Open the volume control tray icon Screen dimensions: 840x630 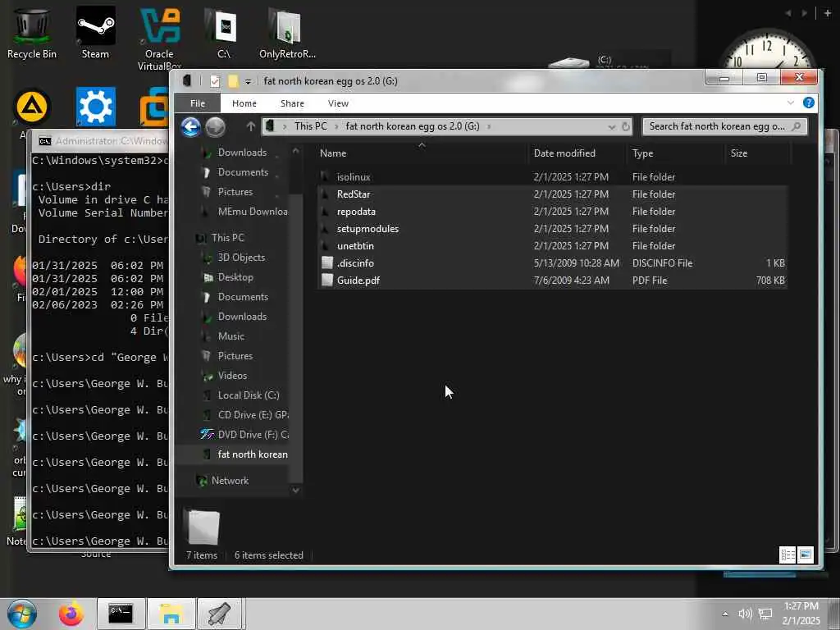coord(745,614)
